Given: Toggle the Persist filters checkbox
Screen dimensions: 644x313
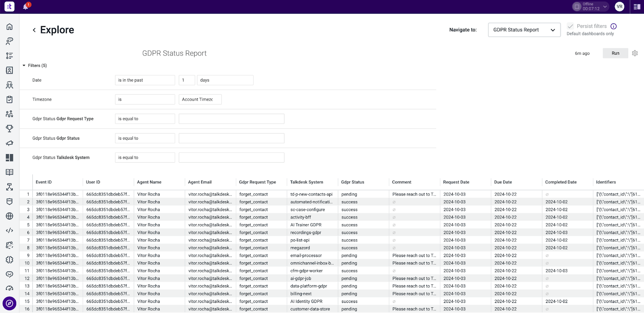Looking at the screenshot, I should tap(570, 26).
